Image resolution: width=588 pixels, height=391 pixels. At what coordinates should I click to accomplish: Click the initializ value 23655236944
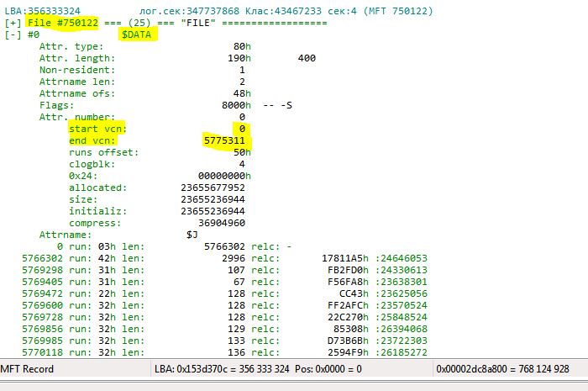pos(213,211)
